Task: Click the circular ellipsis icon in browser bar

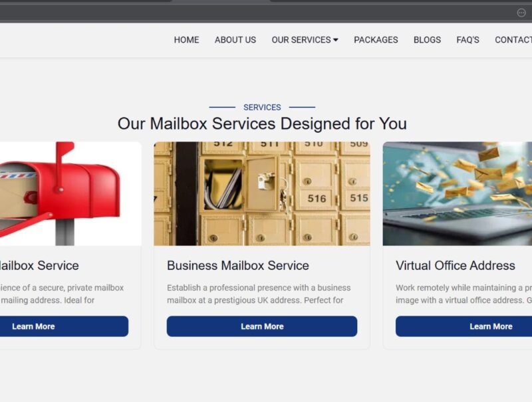Action: point(521,13)
